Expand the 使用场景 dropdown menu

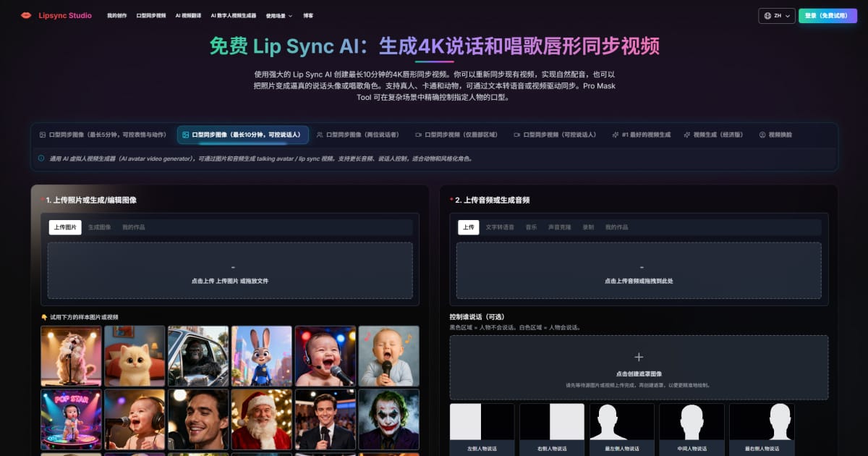(279, 15)
